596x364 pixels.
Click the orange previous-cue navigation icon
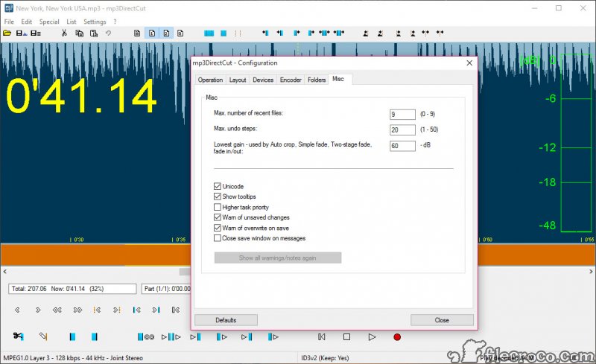pyautogui.click(x=97, y=310)
